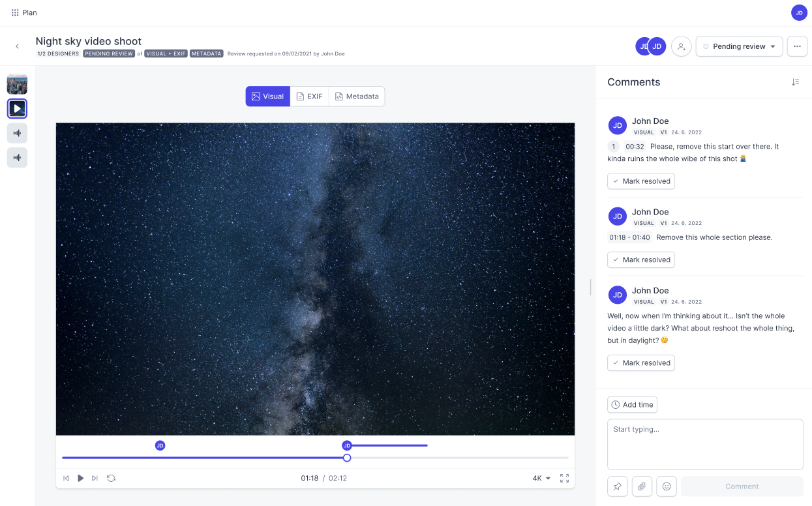Viewport: 812px width, 506px height.
Task: Expand the Pending review status dropdown
Action: click(740, 46)
